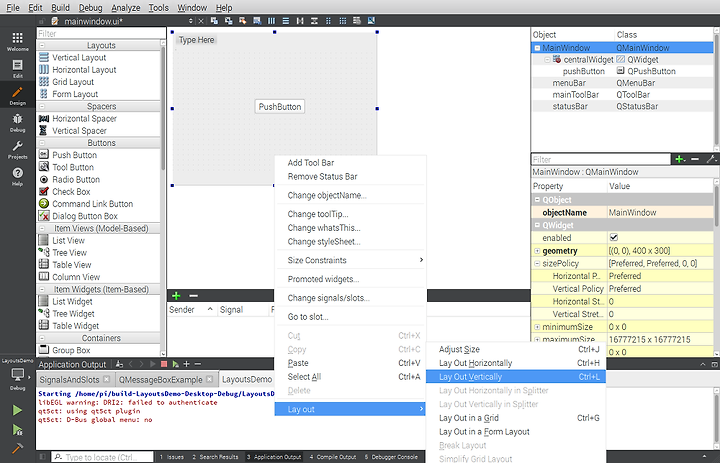Switch to the SignalsAndSlots output tab
The image size is (720, 463).
tap(69, 380)
